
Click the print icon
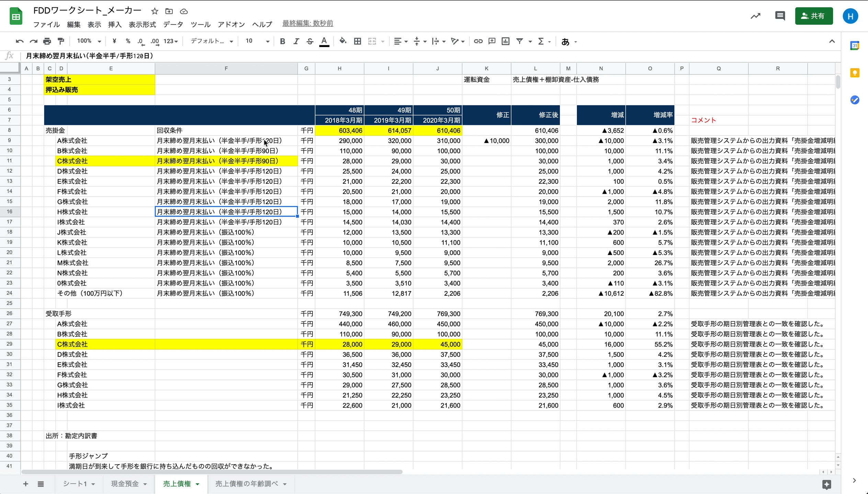(x=47, y=41)
